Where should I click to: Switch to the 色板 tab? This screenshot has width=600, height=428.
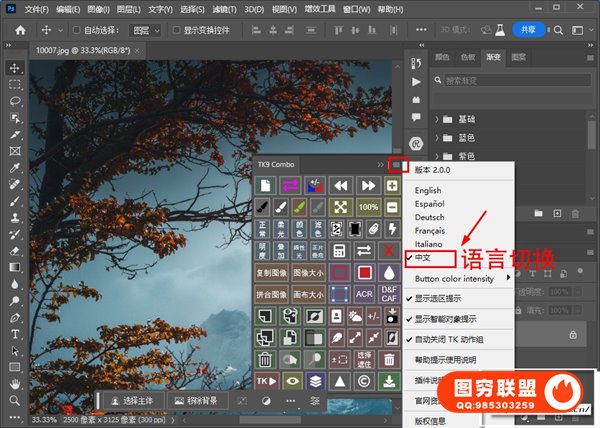point(468,57)
